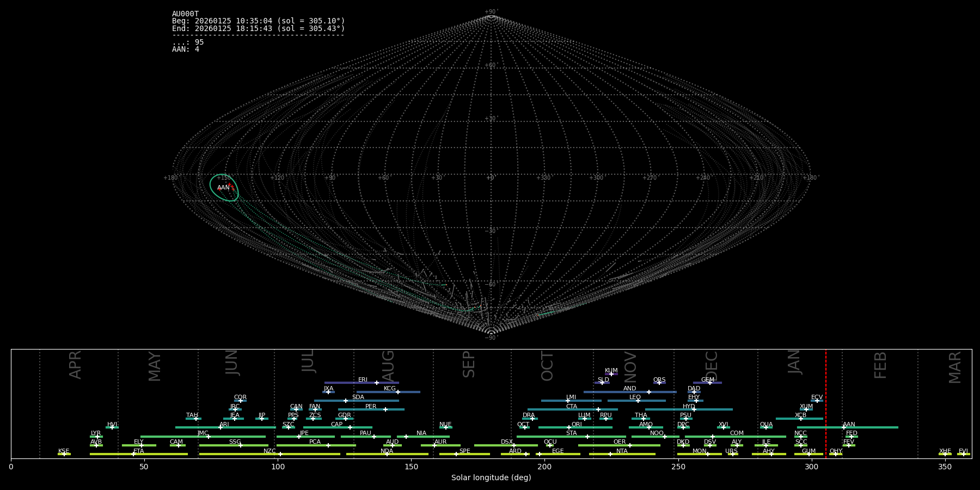The width and height of the screenshot is (980, 490).
Task: Select the PER shower bar in the timeline
Action: pyautogui.click(x=371, y=409)
